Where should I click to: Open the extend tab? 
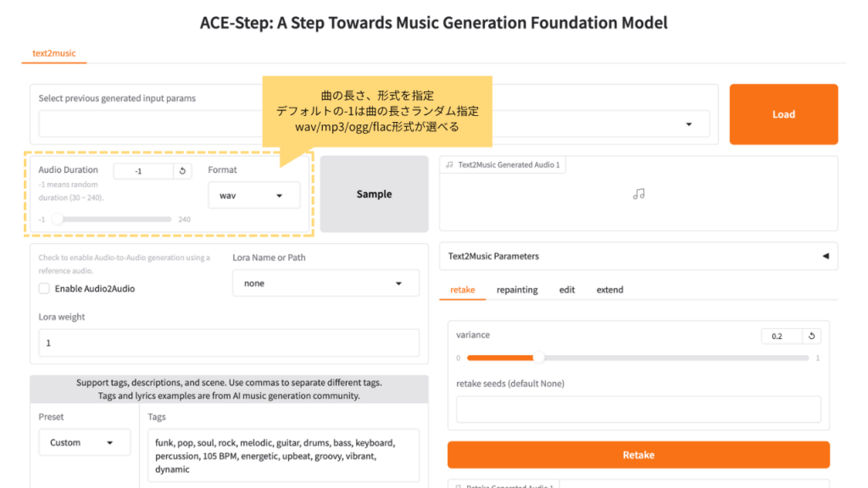609,290
